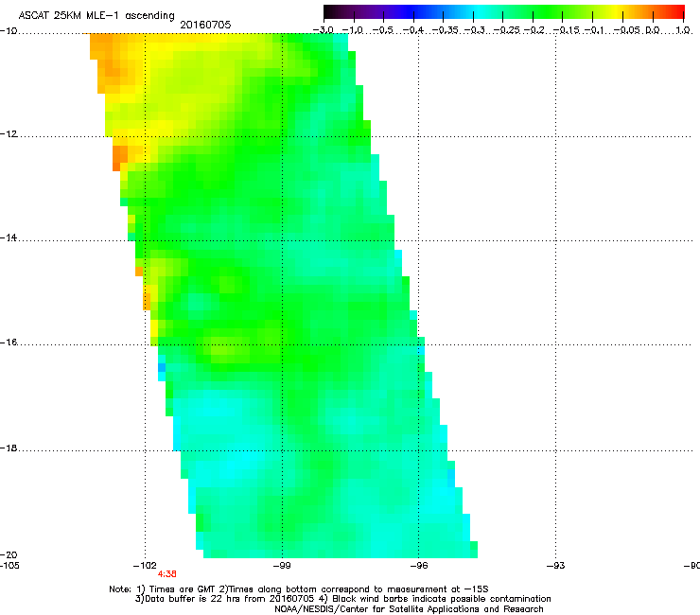Viewport: 700px width, 615px height.
Task: Click the date label 20160705
Action: 205,25
